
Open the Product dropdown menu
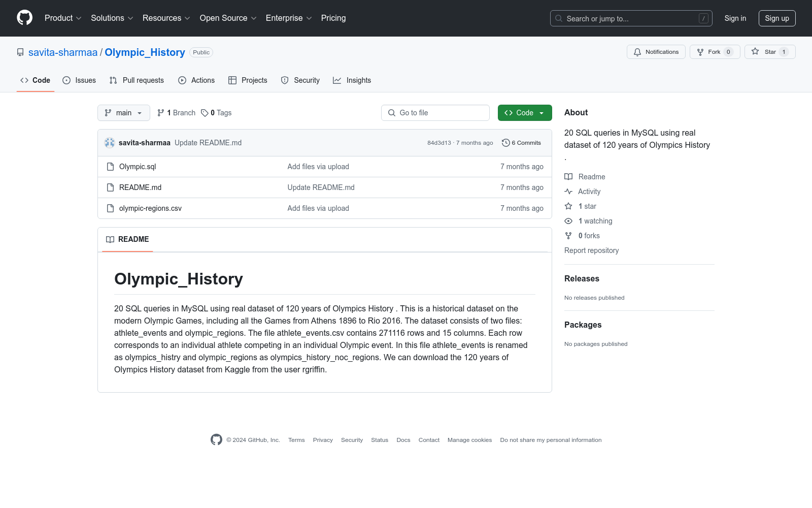[x=63, y=18]
